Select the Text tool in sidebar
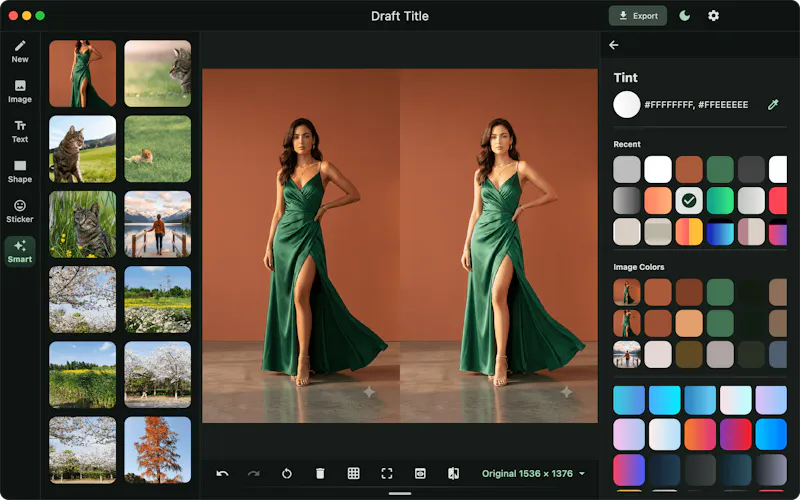Image resolution: width=800 pixels, height=500 pixels. [x=20, y=132]
